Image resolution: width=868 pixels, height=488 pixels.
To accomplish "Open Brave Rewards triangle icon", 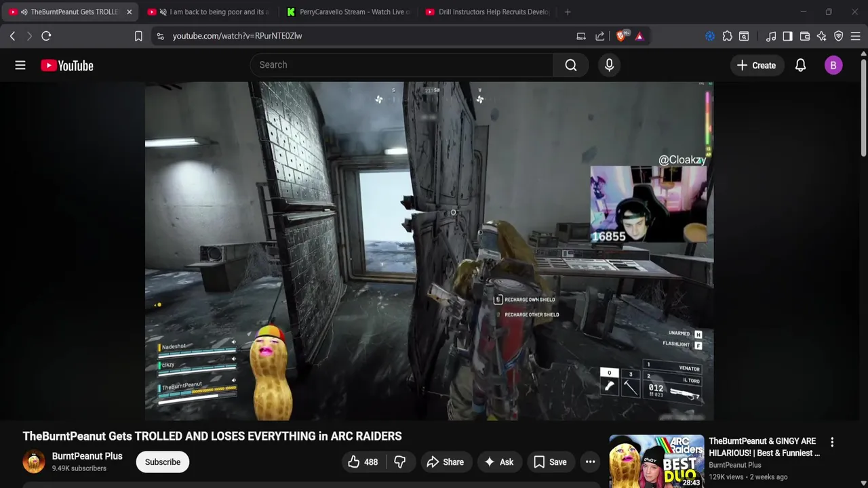I will 639,36.
